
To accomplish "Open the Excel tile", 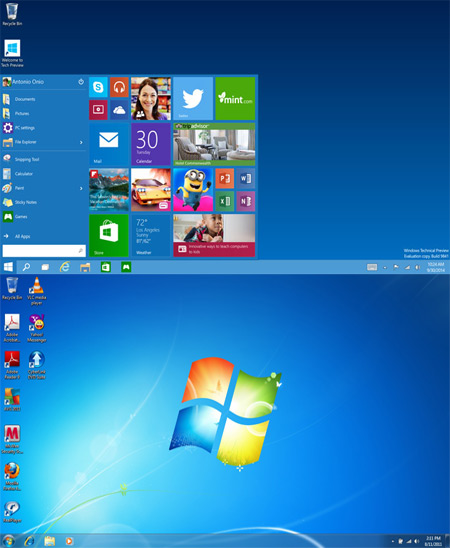I will coord(224,201).
